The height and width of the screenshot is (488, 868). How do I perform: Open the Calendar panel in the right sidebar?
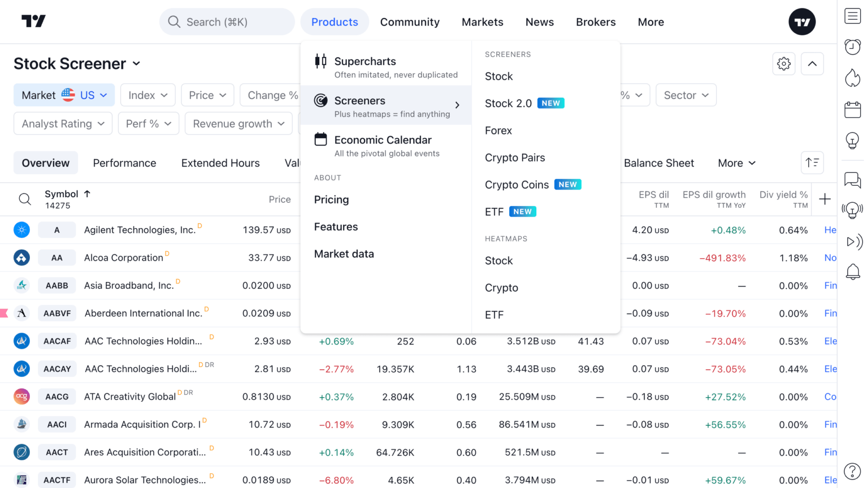point(852,110)
